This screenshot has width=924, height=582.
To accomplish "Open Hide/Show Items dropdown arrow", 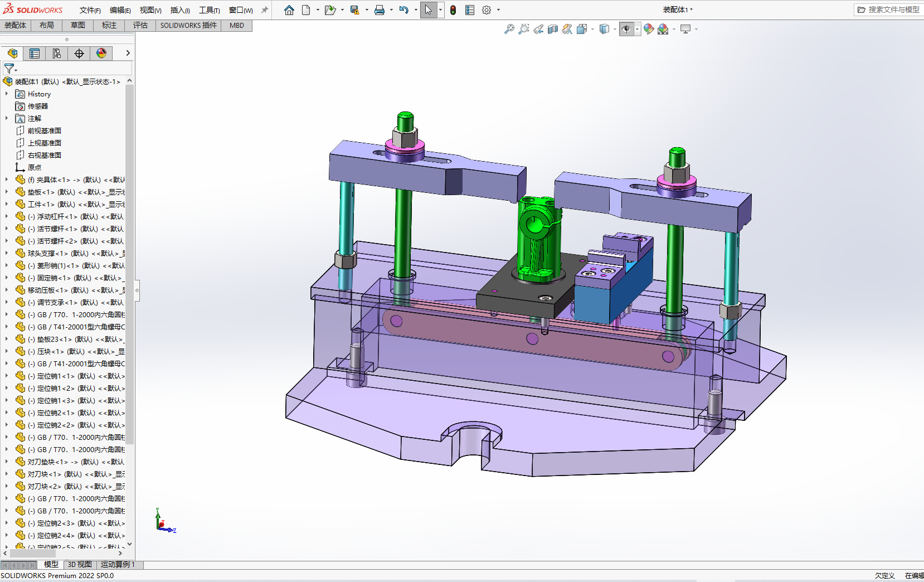I will [x=637, y=29].
